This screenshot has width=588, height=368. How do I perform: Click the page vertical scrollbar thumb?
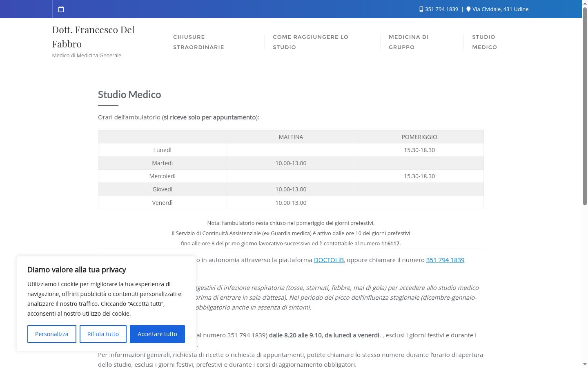click(x=585, y=106)
